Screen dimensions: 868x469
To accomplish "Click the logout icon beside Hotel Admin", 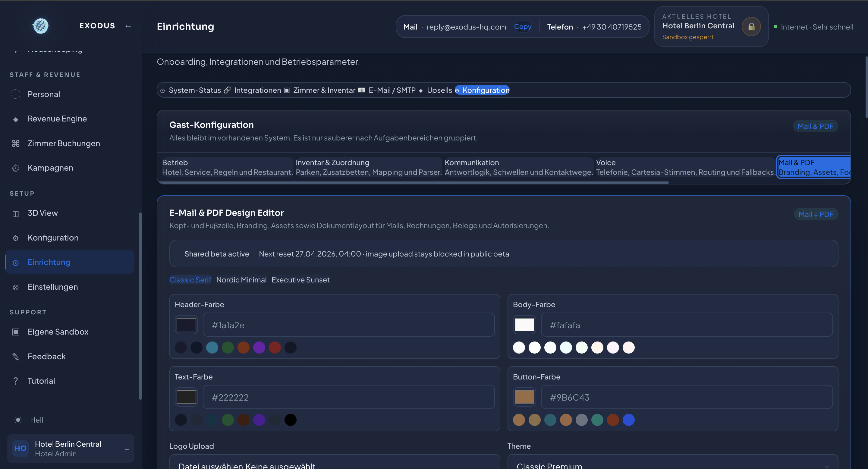I will [x=127, y=449].
